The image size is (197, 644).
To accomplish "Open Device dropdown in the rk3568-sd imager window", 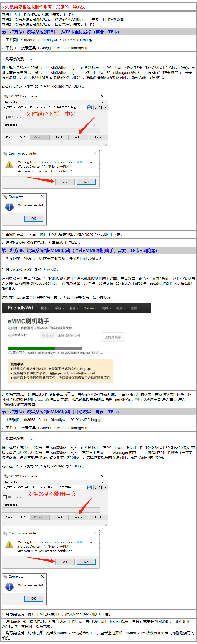I will [x=101, y=107].
